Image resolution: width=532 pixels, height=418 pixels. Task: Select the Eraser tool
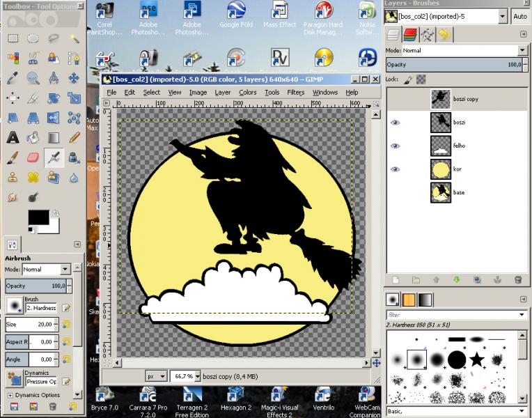33,157
